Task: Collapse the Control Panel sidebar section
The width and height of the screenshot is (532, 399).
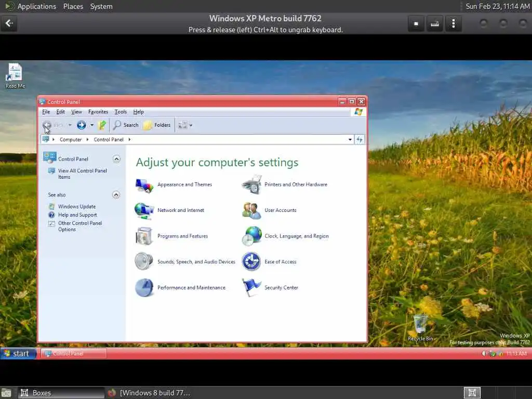Action: tap(116, 159)
